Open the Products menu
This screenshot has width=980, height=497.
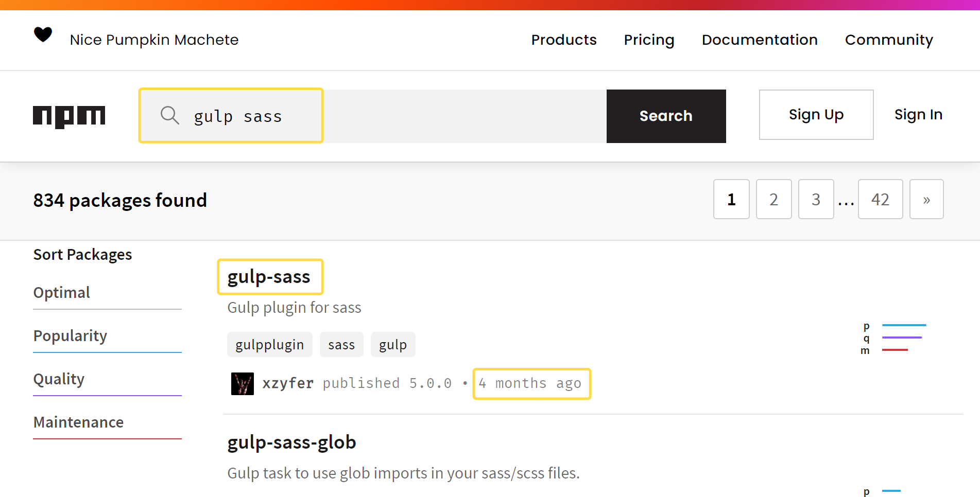[563, 40]
